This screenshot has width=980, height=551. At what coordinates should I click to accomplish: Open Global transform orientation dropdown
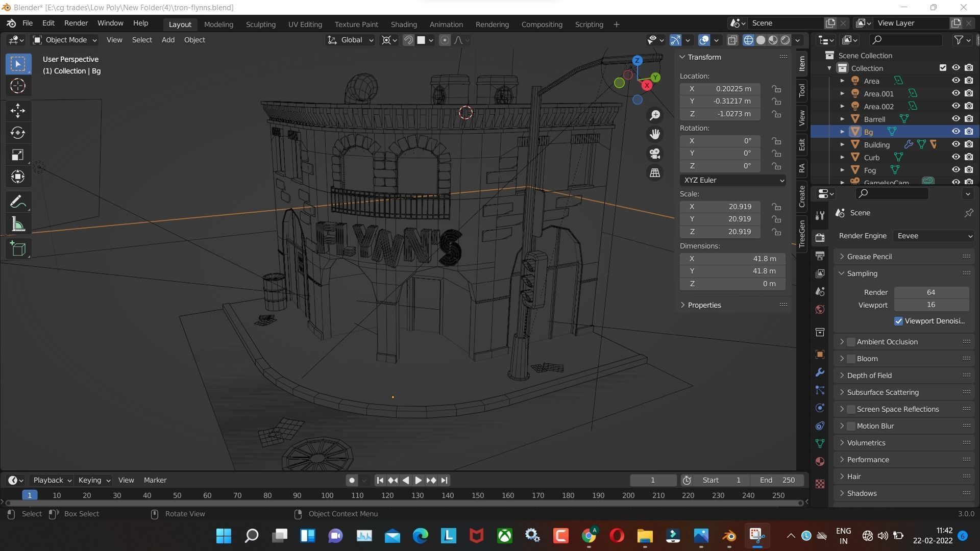pyautogui.click(x=351, y=40)
